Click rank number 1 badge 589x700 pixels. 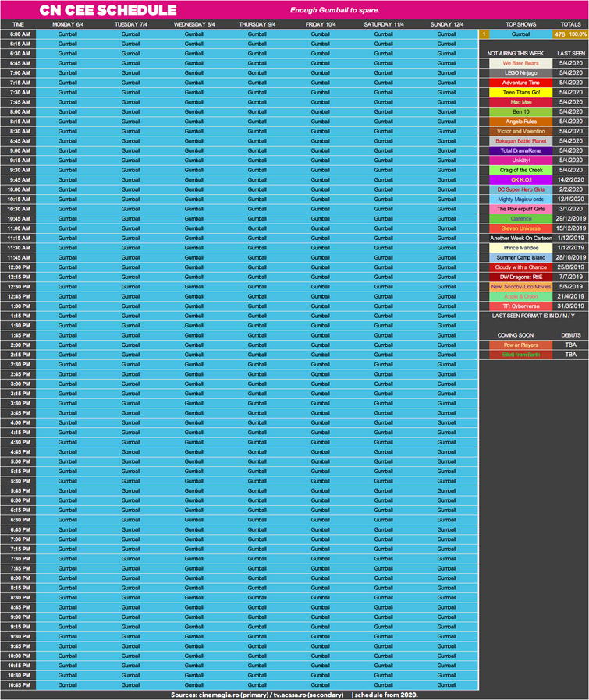484,34
